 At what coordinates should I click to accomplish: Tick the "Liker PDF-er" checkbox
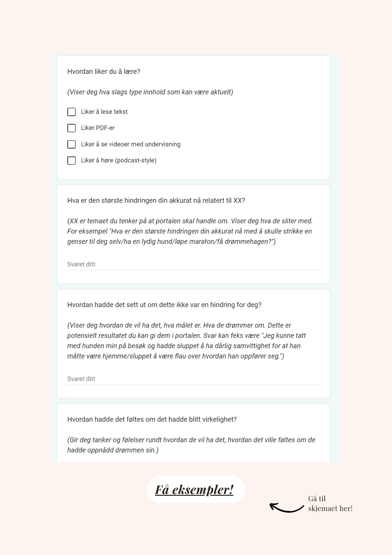tap(72, 128)
